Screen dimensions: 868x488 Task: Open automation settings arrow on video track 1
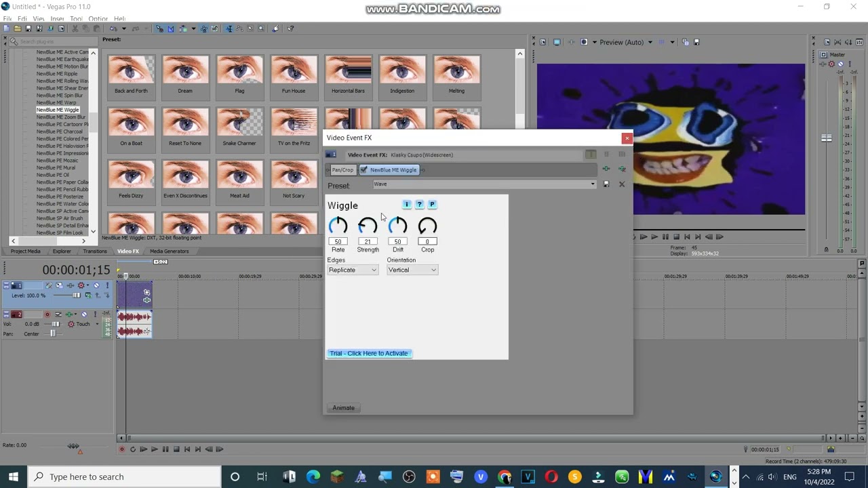(87, 285)
